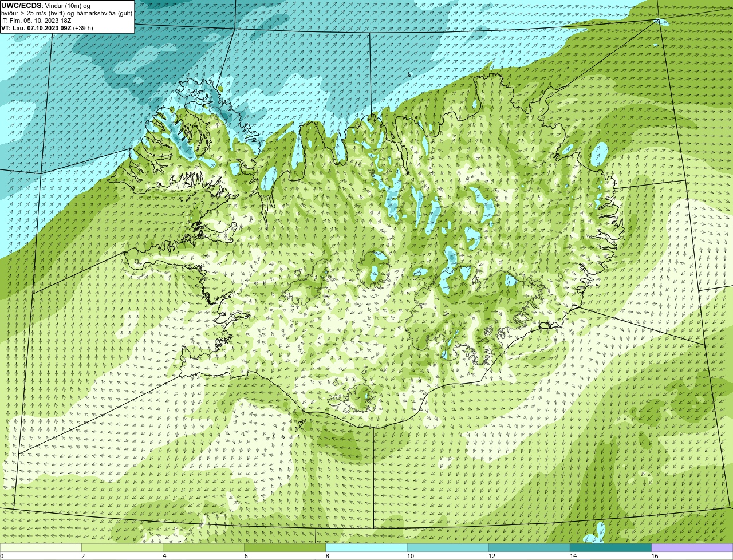Click the legend scale label '2'
This screenshot has width=733, height=560.
point(83,556)
